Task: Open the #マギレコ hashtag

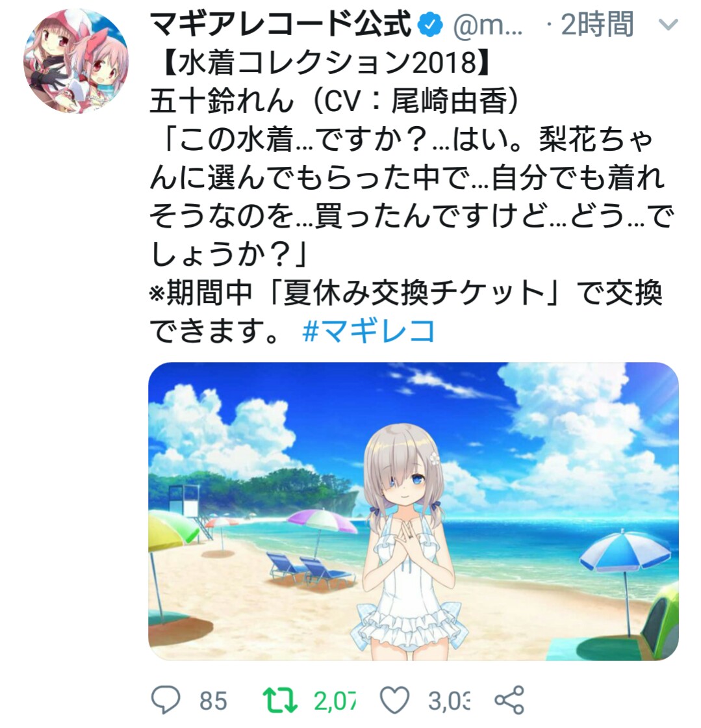Action: pyautogui.click(x=368, y=331)
